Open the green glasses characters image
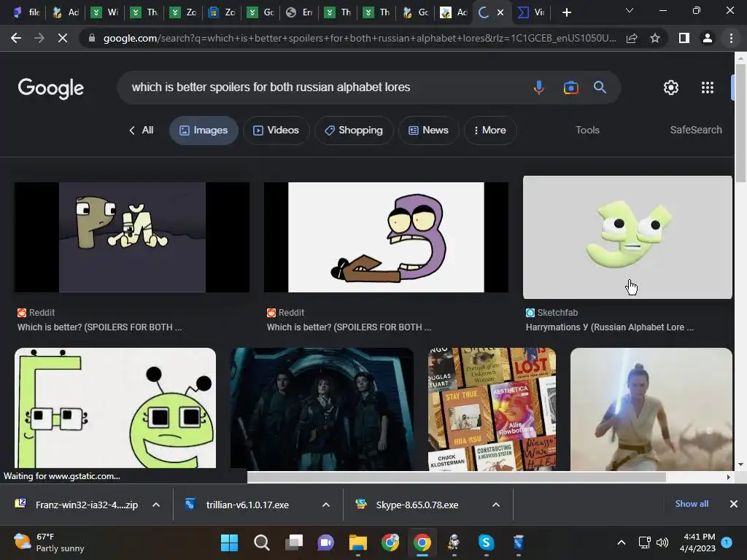This screenshot has height=560, width=747. click(115, 408)
